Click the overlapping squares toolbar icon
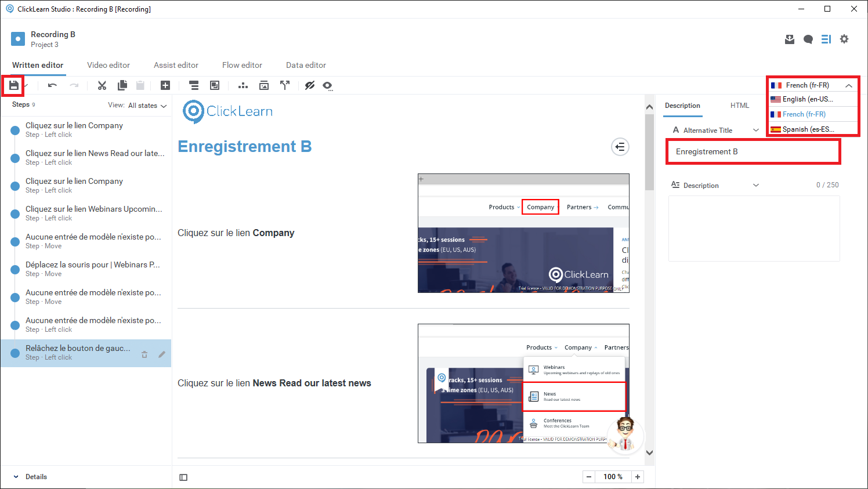This screenshot has width=868, height=489. (x=215, y=86)
